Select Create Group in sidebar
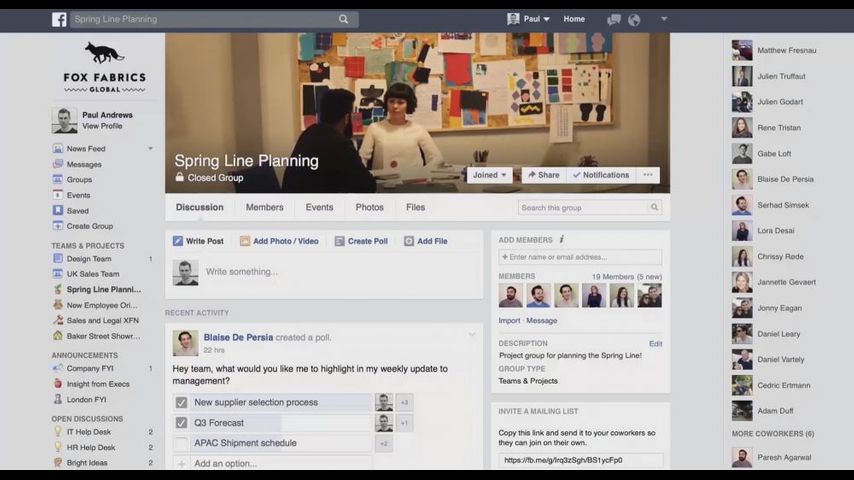This screenshot has width=854, height=480. point(89,226)
